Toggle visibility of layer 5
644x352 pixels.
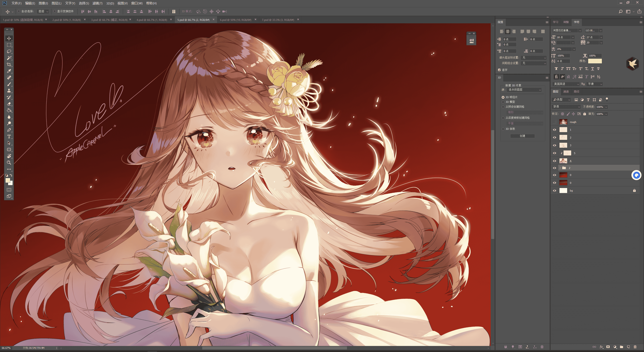554,153
